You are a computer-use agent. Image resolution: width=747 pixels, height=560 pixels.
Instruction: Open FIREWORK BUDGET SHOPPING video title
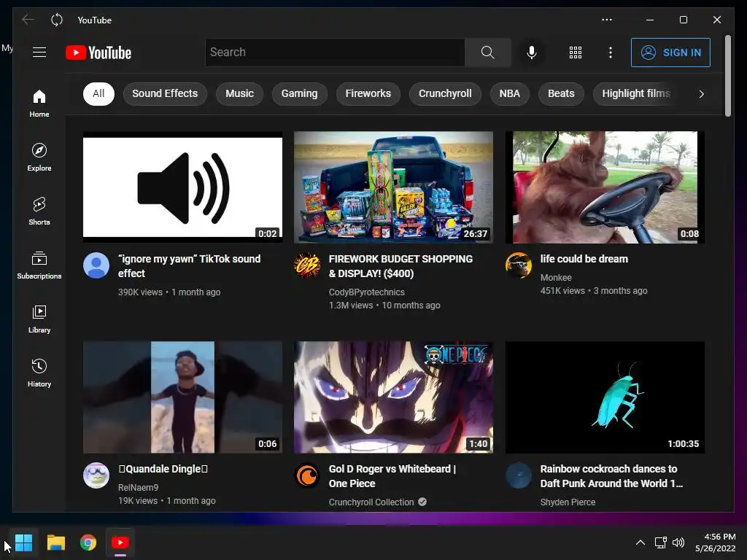tap(400, 266)
